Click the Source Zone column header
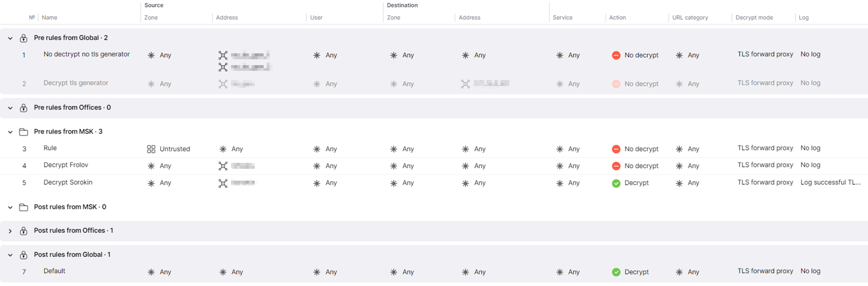Viewport: 868px width, 286px height. pyautogui.click(x=151, y=18)
